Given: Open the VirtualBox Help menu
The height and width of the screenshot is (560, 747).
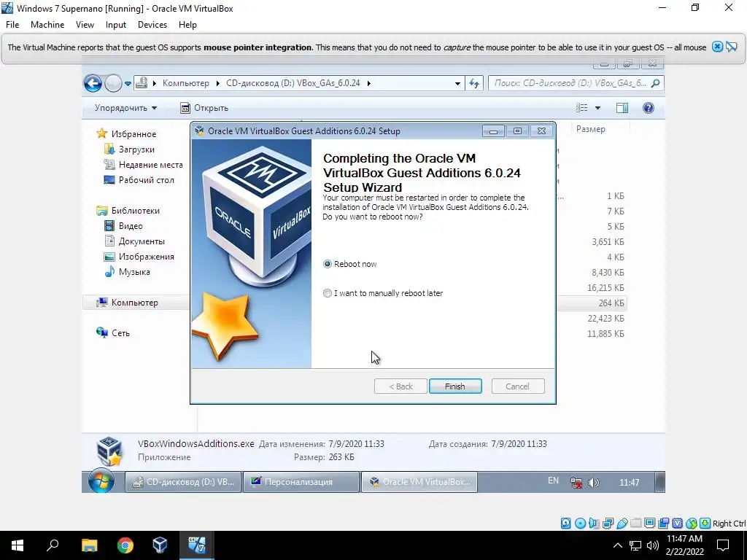Looking at the screenshot, I should (x=187, y=25).
